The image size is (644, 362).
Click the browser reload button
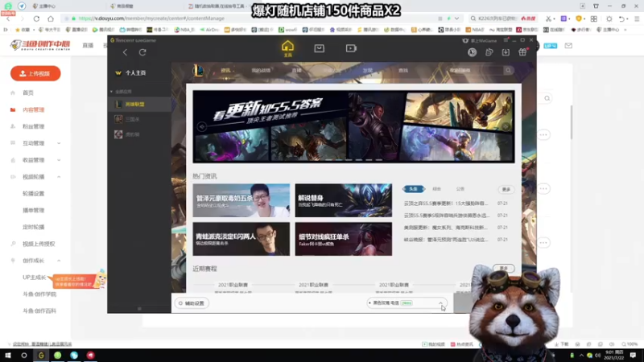[x=36, y=19]
